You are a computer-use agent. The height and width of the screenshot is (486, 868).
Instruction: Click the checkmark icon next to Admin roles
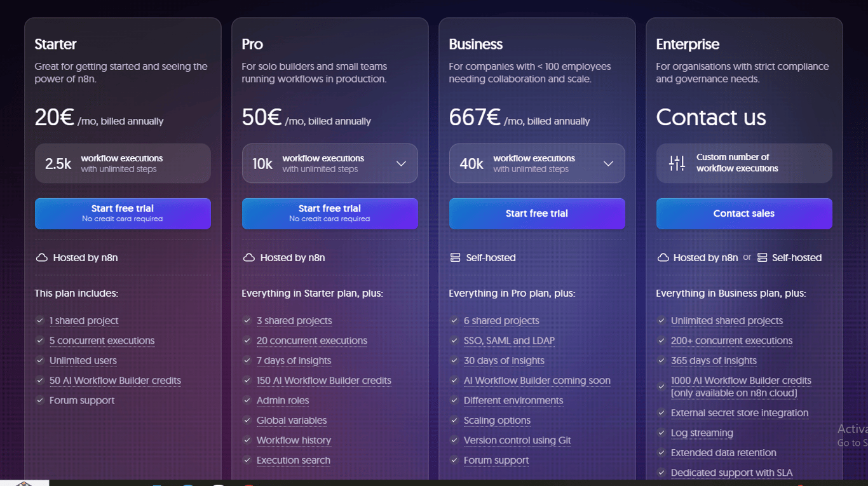pos(247,400)
